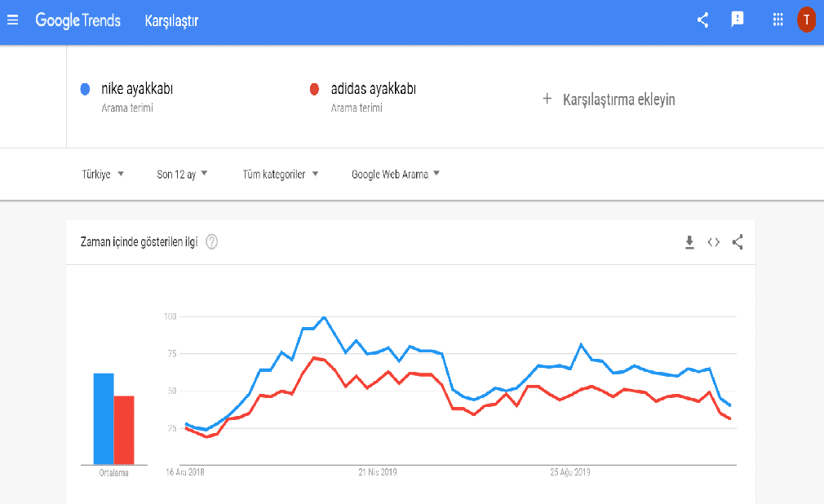Open the embed code for the chart
This screenshot has height=504, width=824.
(713, 242)
